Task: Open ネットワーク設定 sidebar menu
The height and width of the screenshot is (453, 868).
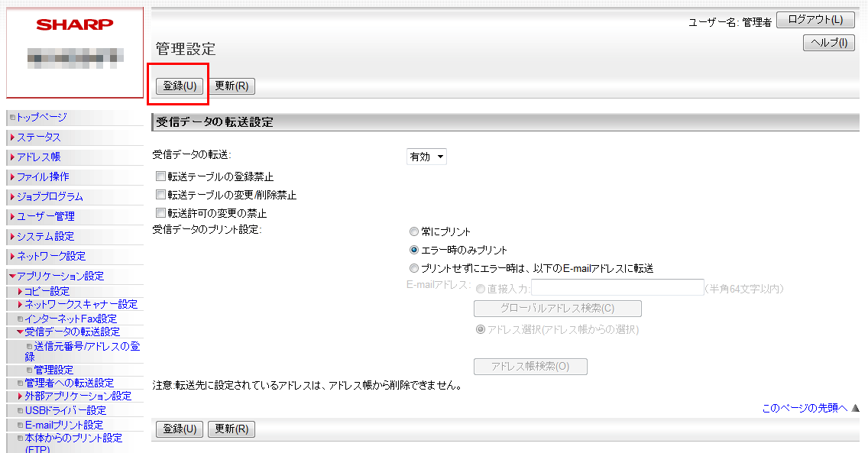Action: 51,256
